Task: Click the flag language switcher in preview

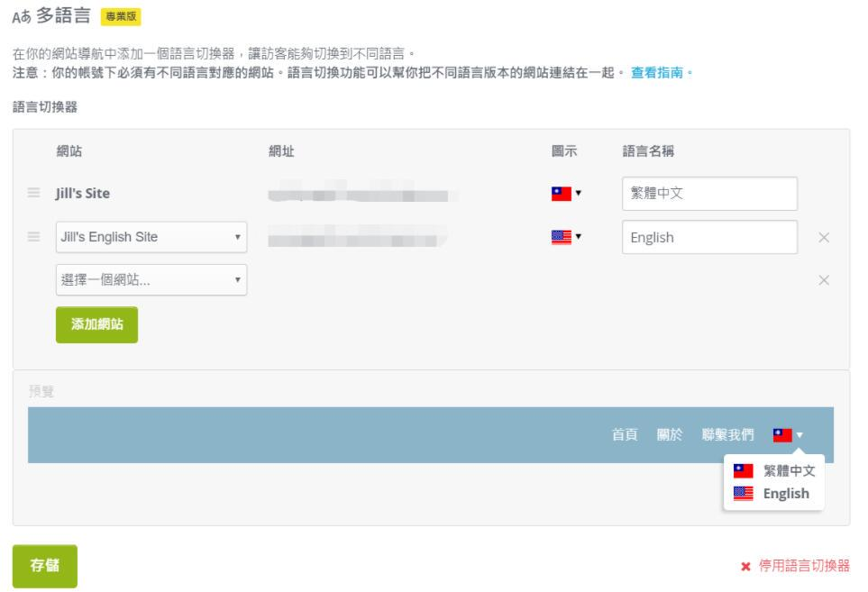Action: pyautogui.click(x=787, y=435)
